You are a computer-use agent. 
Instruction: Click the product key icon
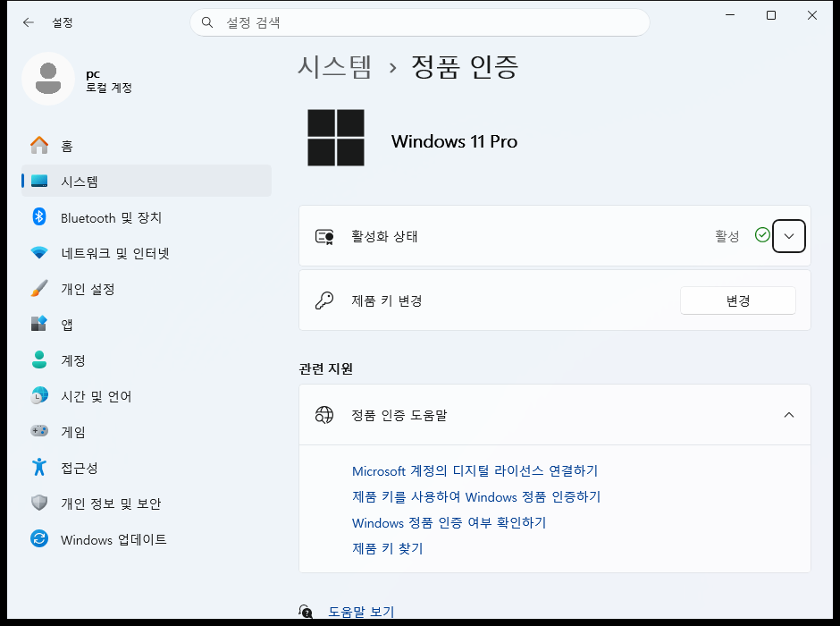click(x=324, y=300)
